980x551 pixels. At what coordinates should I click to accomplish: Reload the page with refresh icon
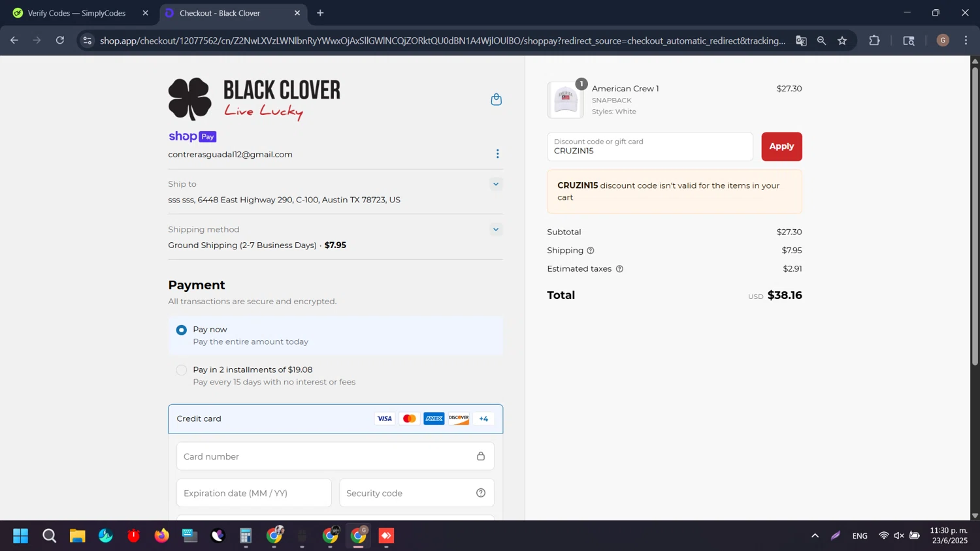tap(60, 40)
